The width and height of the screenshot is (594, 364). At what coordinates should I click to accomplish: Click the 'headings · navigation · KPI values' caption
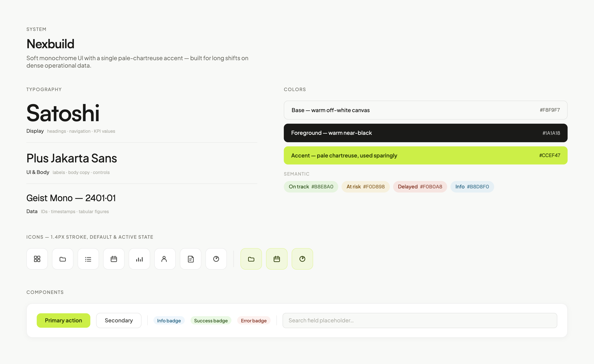coord(81,131)
